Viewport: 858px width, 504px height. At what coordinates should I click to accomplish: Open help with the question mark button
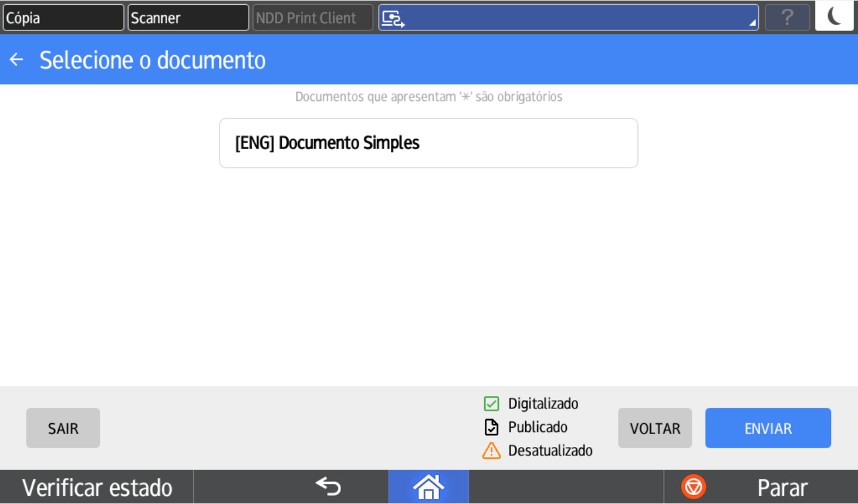pyautogui.click(x=787, y=18)
